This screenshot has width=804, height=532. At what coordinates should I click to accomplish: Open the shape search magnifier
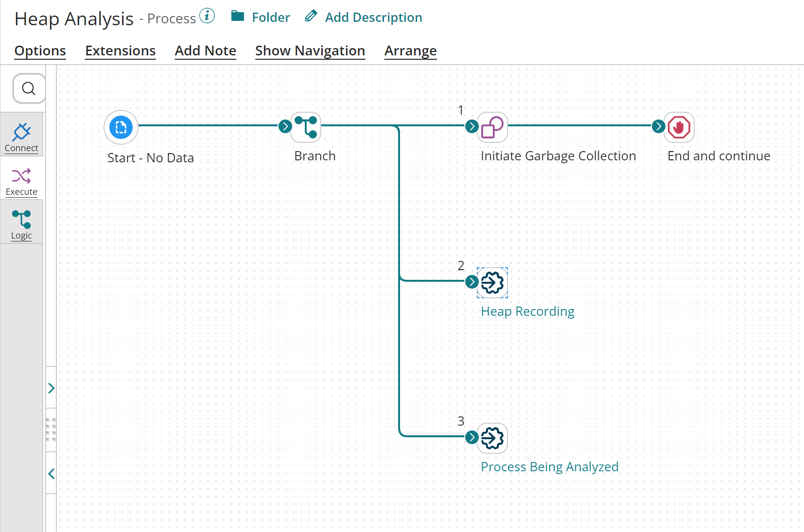pyautogui.click(x=29, y=88)
